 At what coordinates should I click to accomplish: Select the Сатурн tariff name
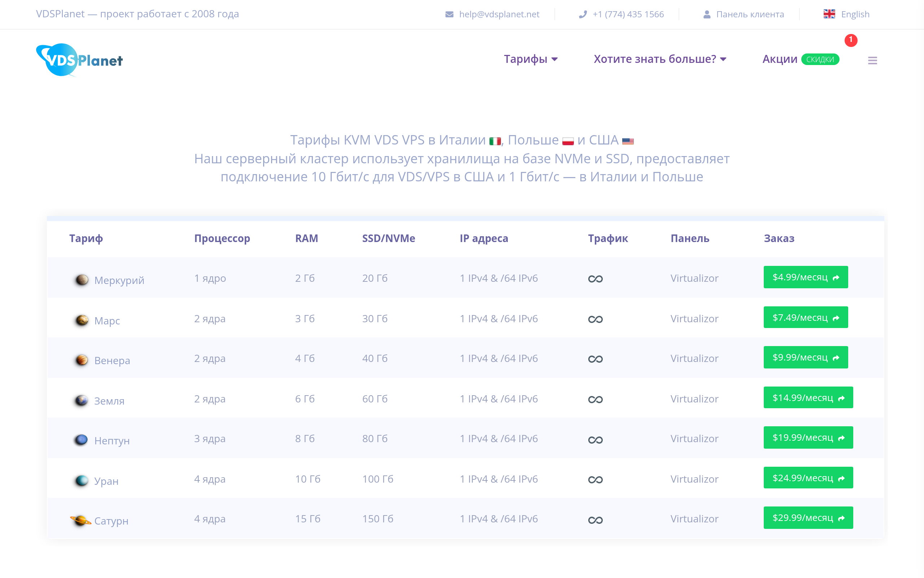coord(111,521)
